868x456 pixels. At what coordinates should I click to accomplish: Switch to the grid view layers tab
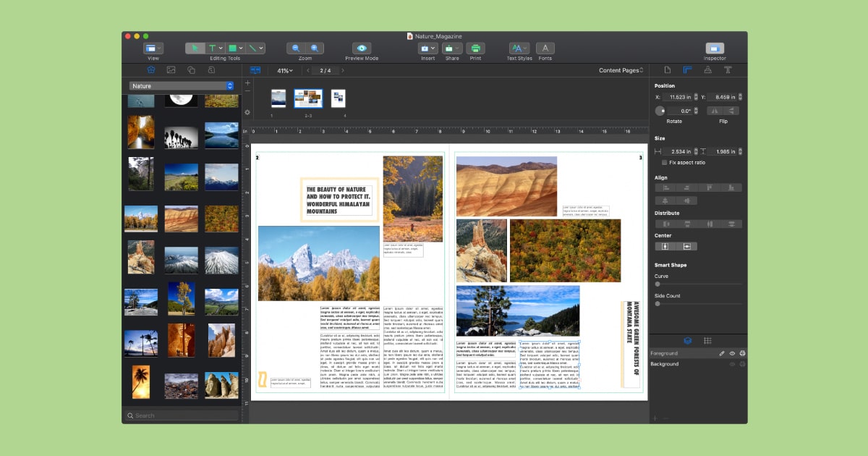tap(708, 341)
